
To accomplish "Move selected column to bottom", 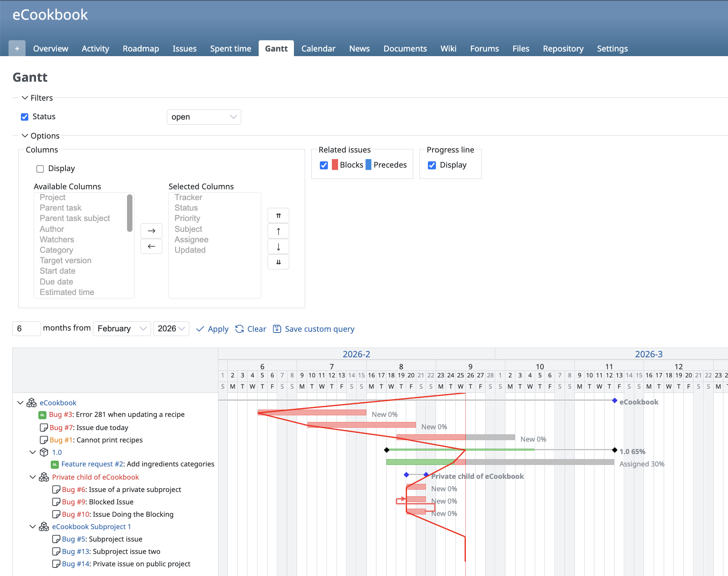I will tap(278, 262).
